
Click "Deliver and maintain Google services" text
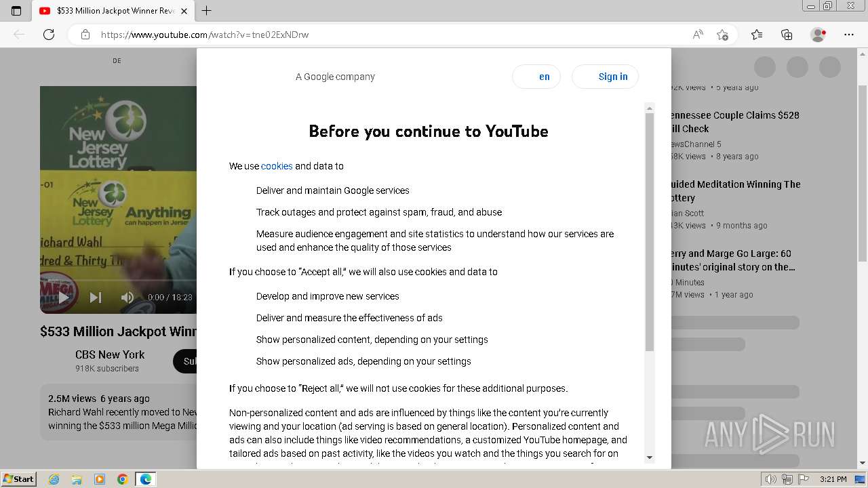pos(333,190)
